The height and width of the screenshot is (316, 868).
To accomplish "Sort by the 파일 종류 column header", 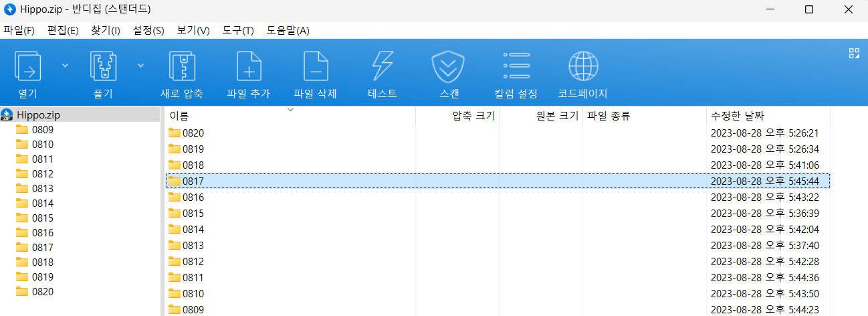I will (x=645, y=116).
